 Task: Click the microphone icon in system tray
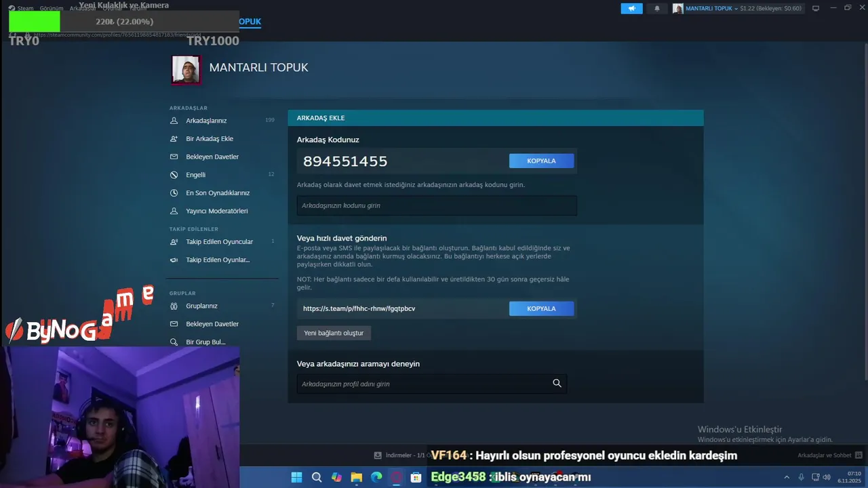point(802,477)
